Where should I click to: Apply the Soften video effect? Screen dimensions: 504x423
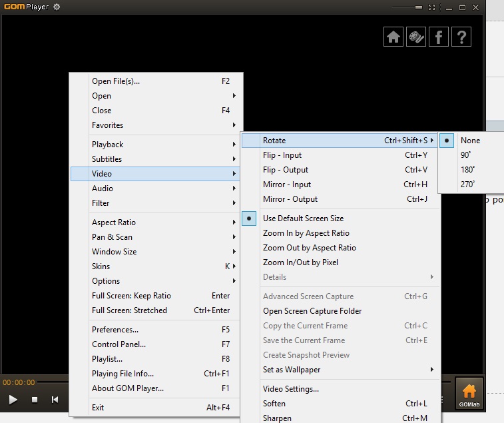[x=340, y=404]
